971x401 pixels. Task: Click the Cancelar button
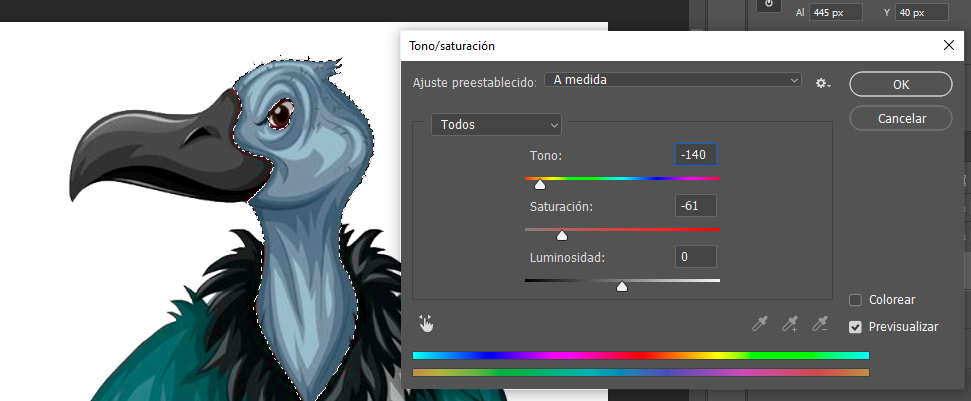point(900,118)
